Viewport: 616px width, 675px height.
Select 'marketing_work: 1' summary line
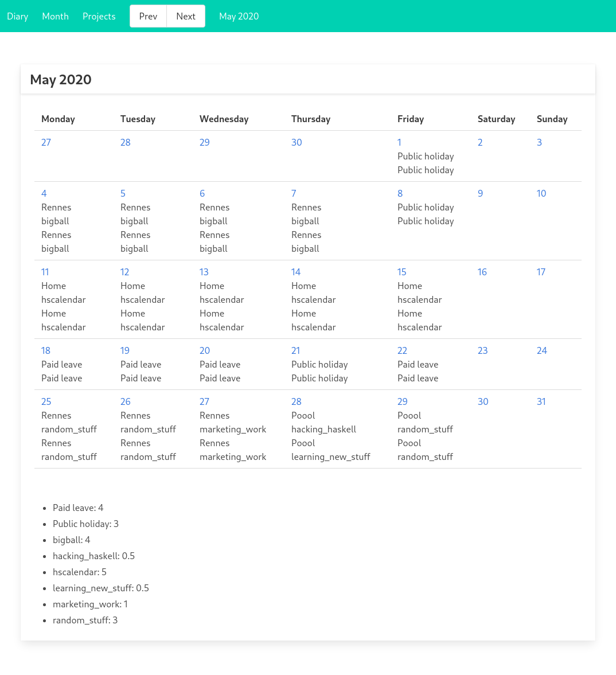[91, 604]
